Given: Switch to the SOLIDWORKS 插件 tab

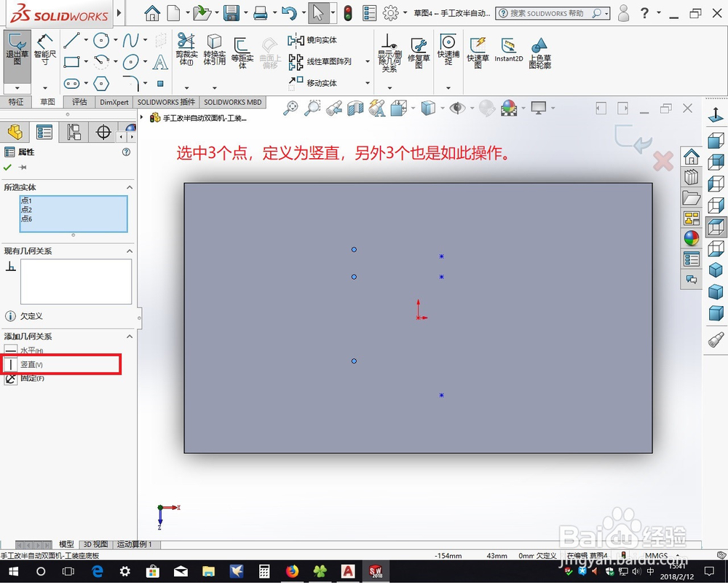Looking at the screenshot, I should (x=166, y=102).
